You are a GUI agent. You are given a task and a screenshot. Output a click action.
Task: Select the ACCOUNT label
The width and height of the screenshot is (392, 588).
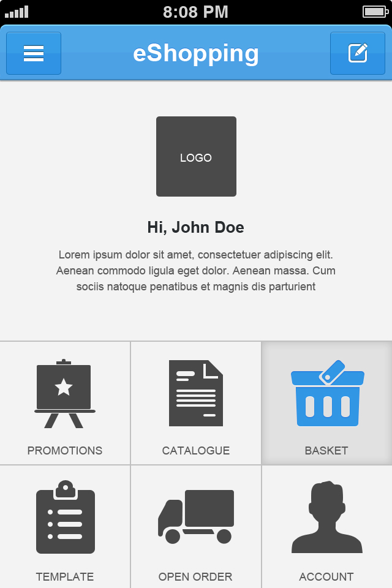pyautogui.click(x=326, y=577)
